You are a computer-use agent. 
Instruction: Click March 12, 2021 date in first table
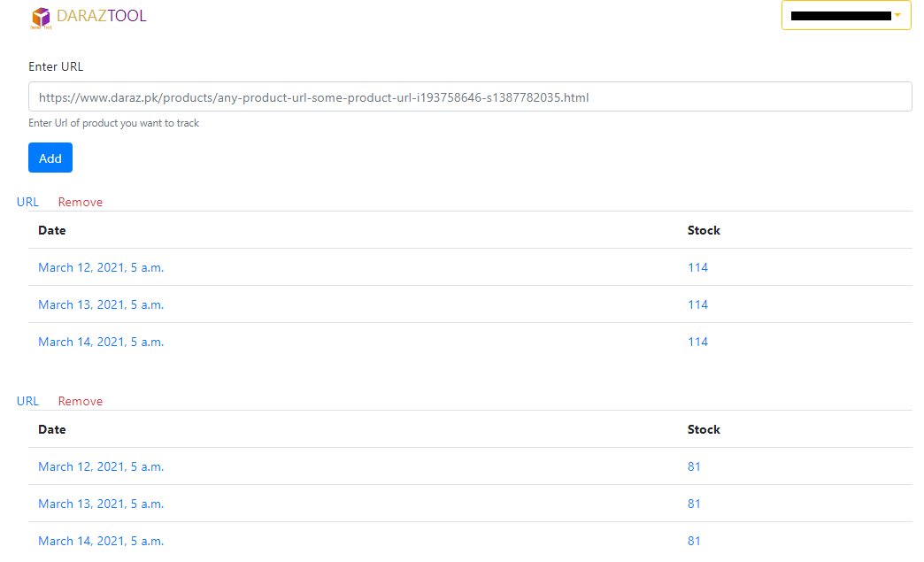(x=101, y=267)
